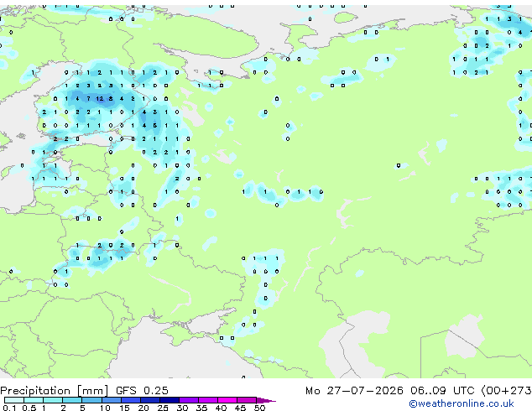The height and width of the screenshot is (411, 532).
Task: Click the '06..09 UTC' time label
Action: 441,391
